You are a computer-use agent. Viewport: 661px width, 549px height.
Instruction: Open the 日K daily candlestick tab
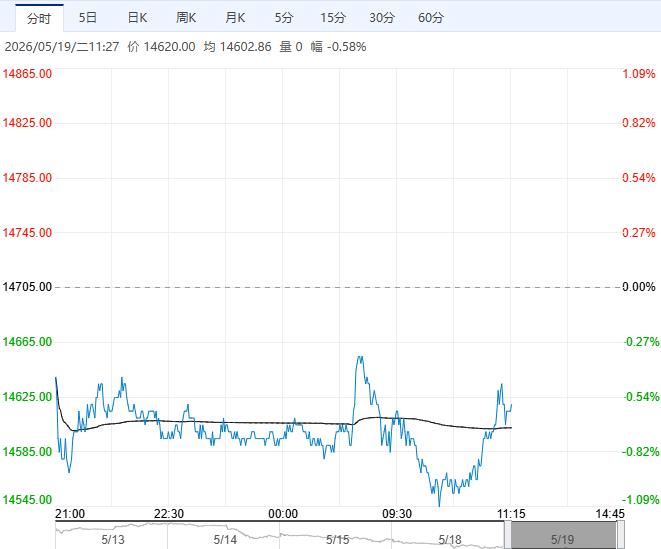click(137, 18)
